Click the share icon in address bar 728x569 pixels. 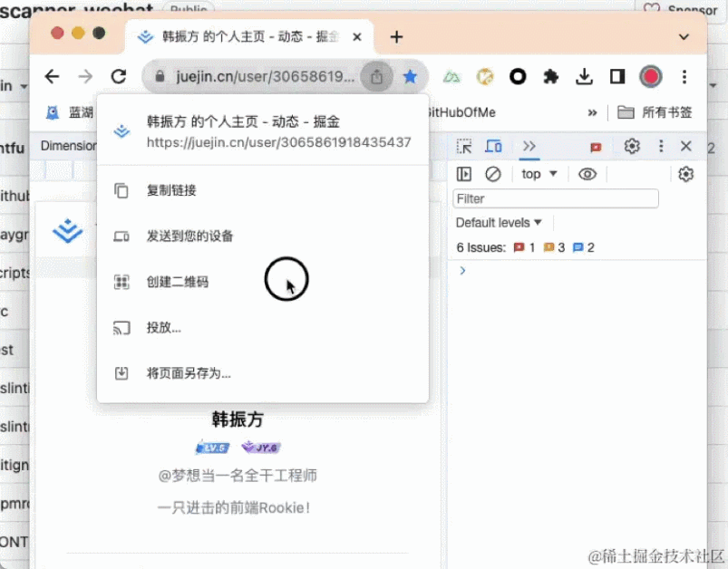[376, 77]
